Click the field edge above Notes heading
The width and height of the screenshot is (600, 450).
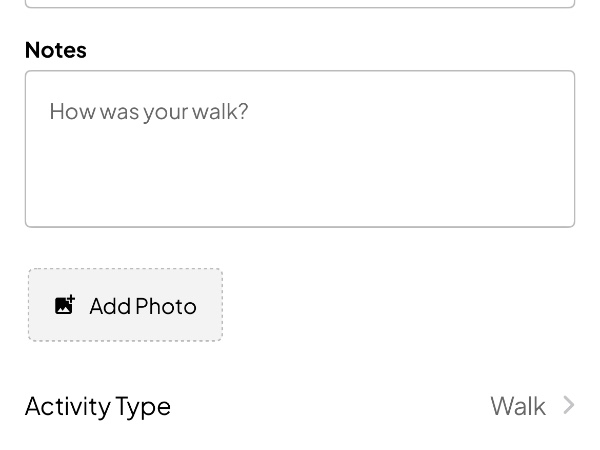pyautogui.click(x=300, y=4)
